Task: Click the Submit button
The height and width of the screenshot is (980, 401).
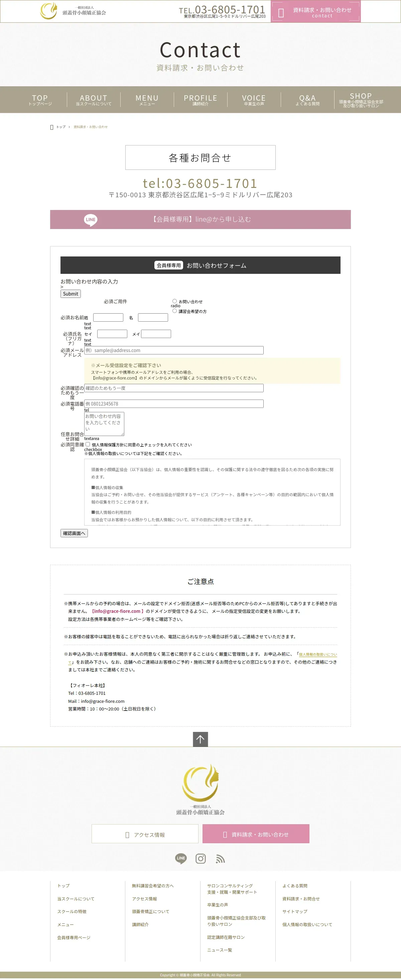Action: point(70,294)
